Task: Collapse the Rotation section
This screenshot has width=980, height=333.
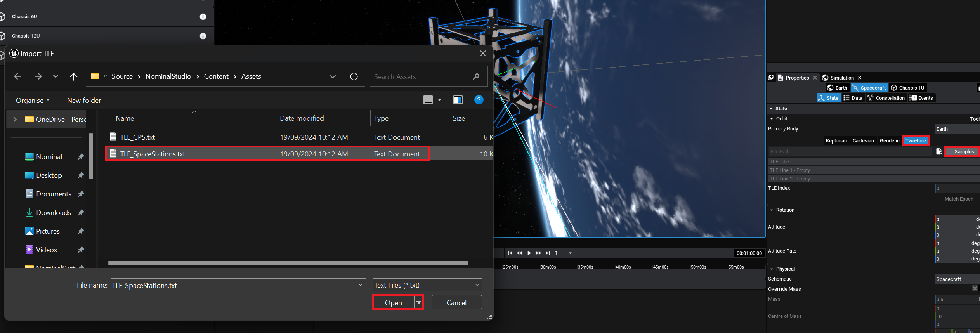Action: tap(772, 210)
